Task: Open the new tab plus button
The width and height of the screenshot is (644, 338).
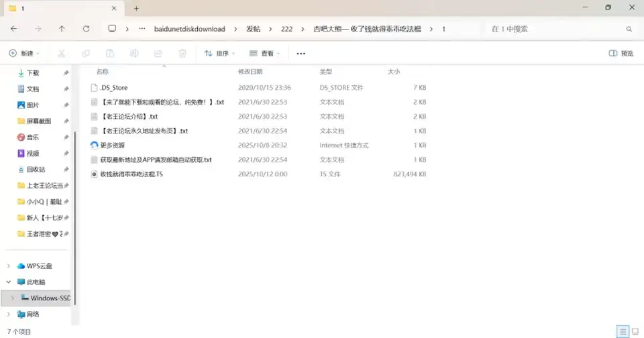Action: tap(136, 8)
